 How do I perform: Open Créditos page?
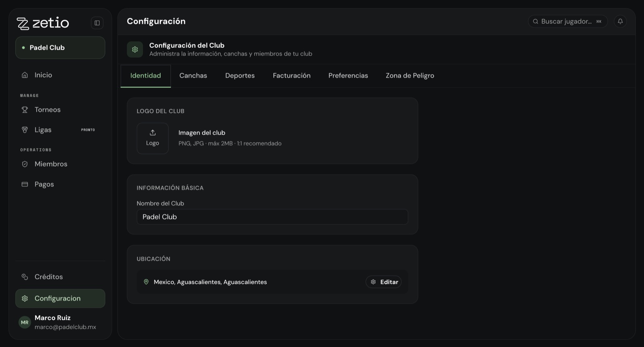point(60,277)
